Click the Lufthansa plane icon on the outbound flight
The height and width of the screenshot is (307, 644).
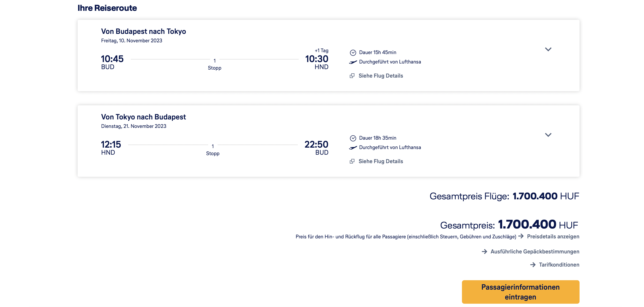353,62
